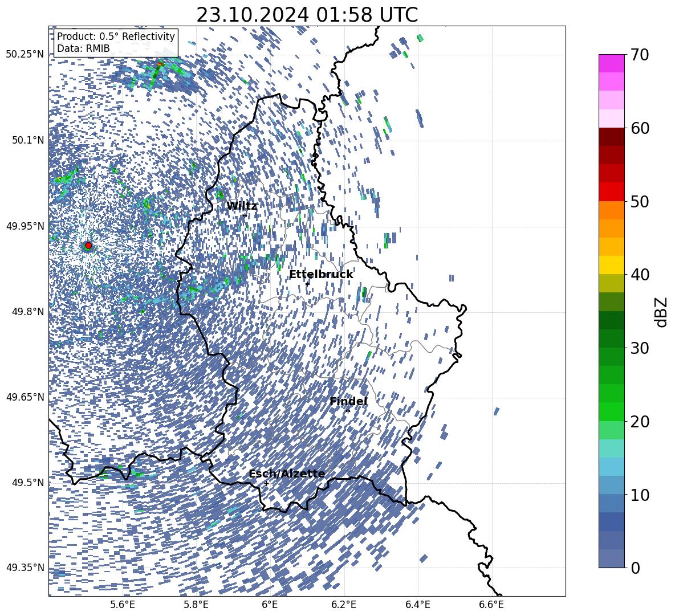Click the Wiltz city label
675x616 pixels.
tap(242, 206)
